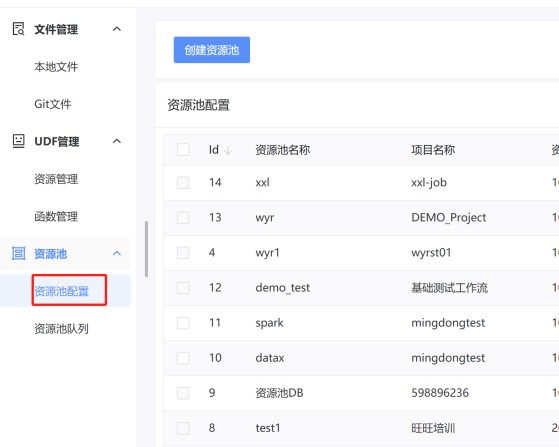The width and height of the screenshot is (559, 447).
Task: Click the Id value 12
Action: coord(215,288)
